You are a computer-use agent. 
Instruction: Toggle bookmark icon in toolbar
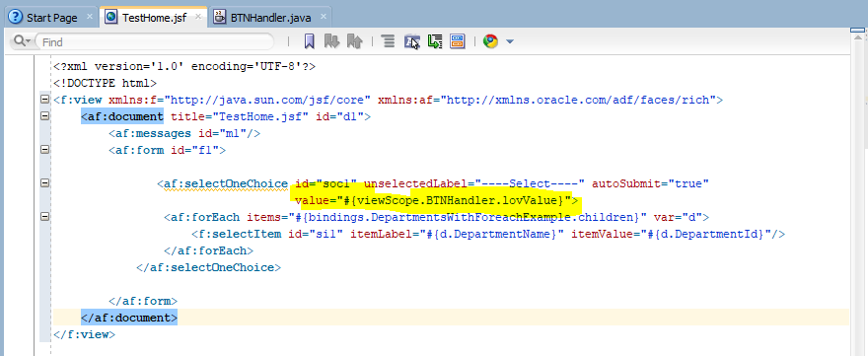coord(310,41)
